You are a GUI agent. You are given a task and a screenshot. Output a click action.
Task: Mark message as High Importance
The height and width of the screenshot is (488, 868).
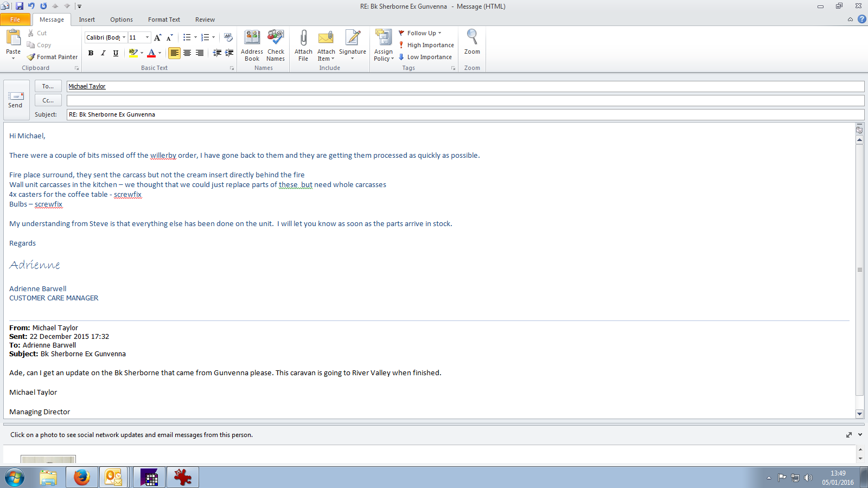[426, 45]
